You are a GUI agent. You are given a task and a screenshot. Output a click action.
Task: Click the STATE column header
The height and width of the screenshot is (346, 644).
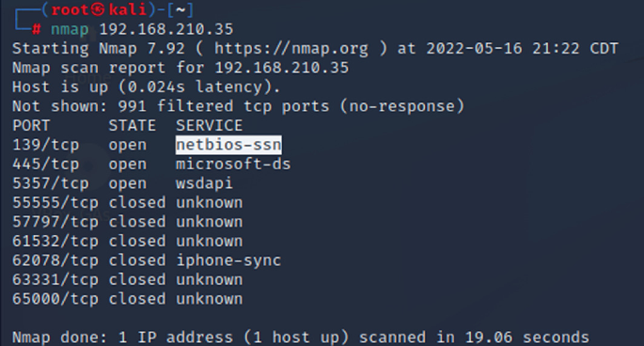coord(133,125)
